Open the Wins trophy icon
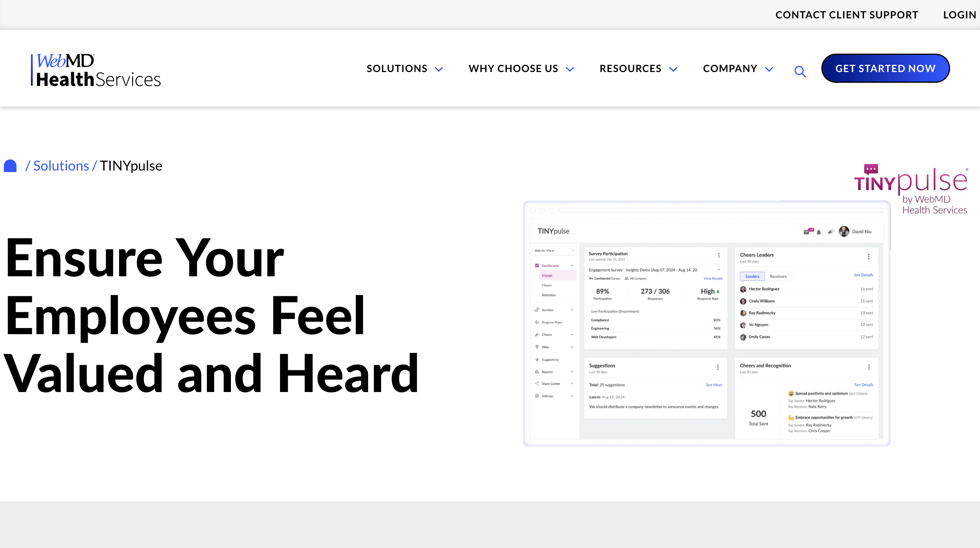This screenshot has height=548, width=980. 537,347
